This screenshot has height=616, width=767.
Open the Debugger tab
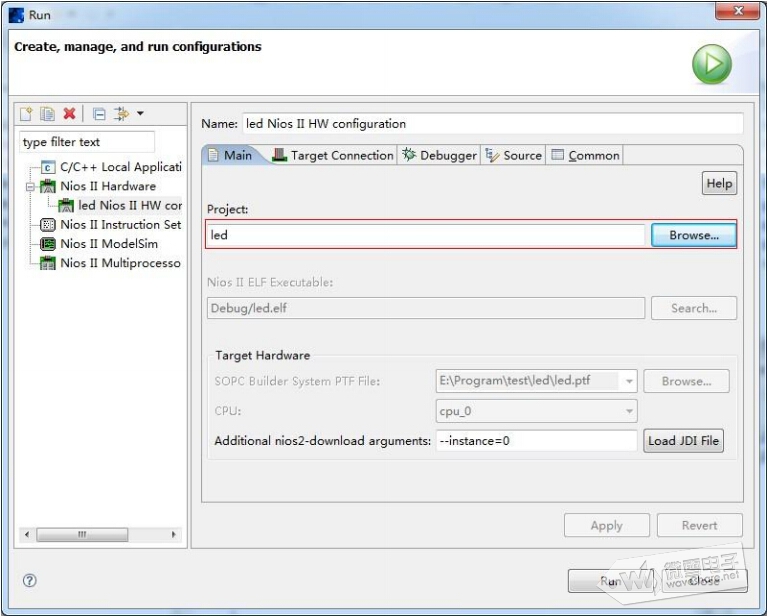tap(439, 155)
